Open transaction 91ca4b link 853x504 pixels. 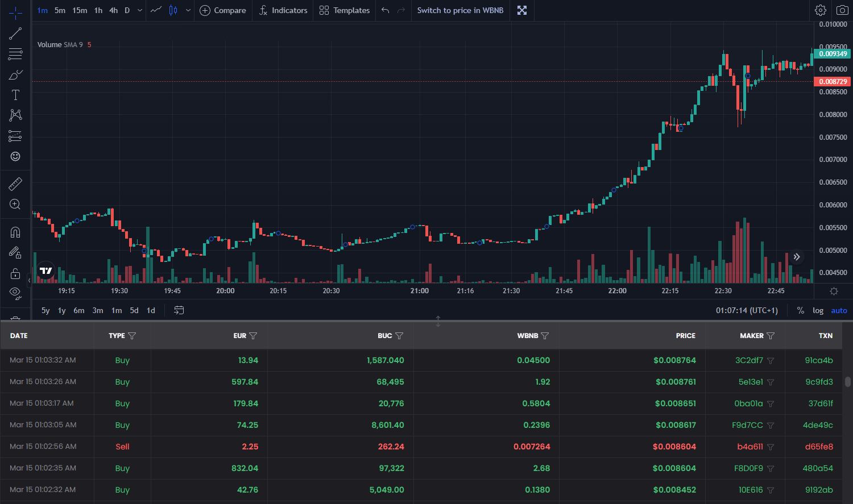pos(819,360)
